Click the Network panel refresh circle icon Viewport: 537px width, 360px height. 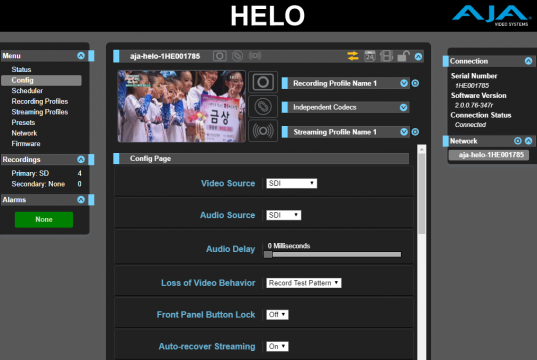click(x=518, y=141)
